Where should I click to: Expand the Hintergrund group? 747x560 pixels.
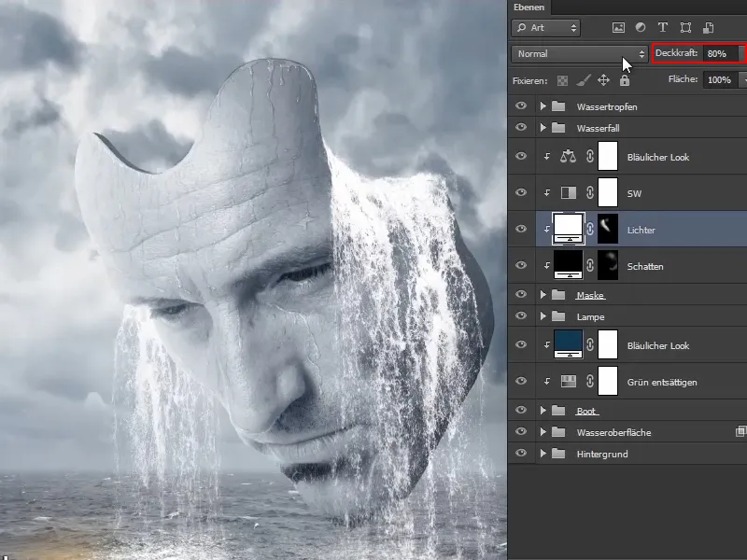[x=543, y=454]
